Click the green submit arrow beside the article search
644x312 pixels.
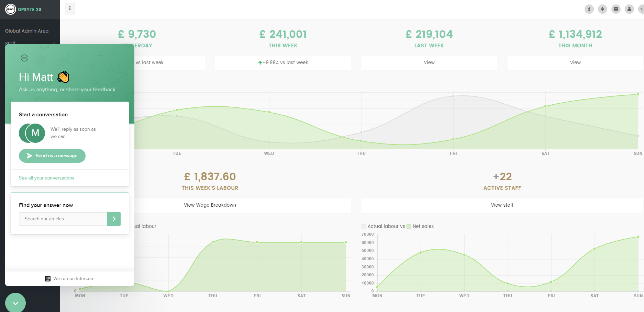[114, 219]
